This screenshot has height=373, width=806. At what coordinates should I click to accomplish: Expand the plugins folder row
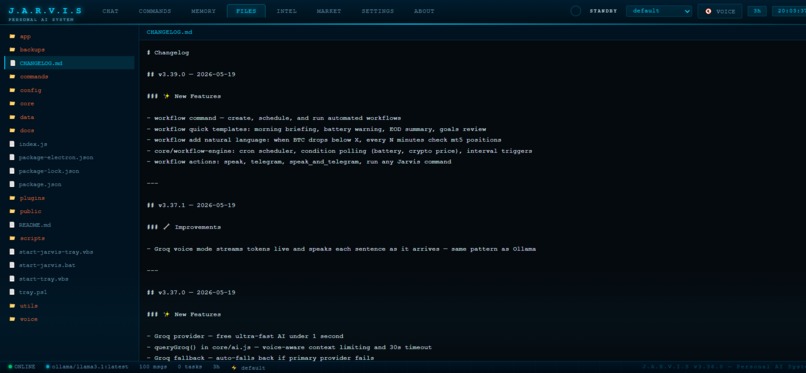pyautogui.click(x=69, y=198)
